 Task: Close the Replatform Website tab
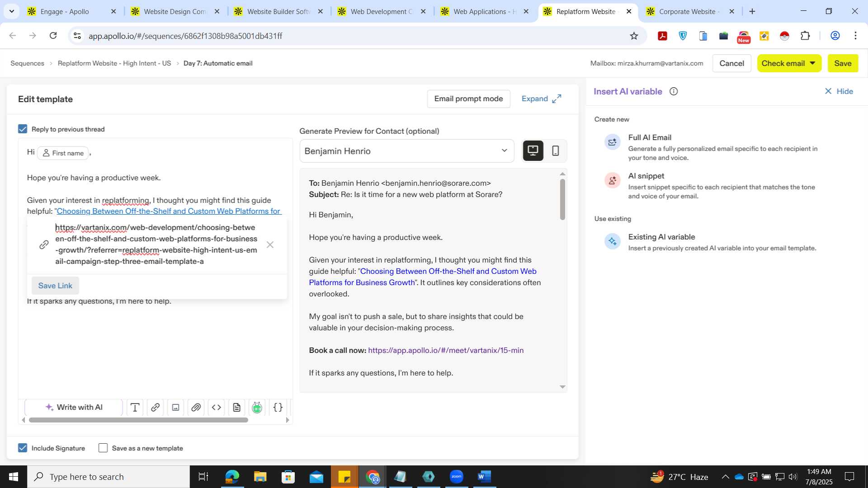point(629,11)
